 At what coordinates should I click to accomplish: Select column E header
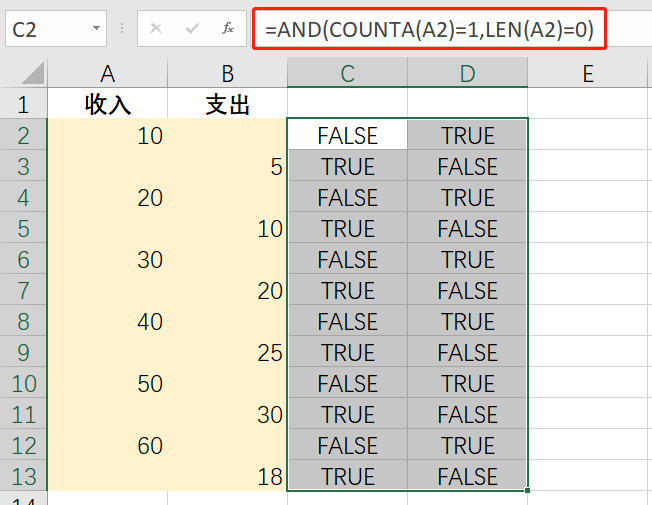[588, 74]
